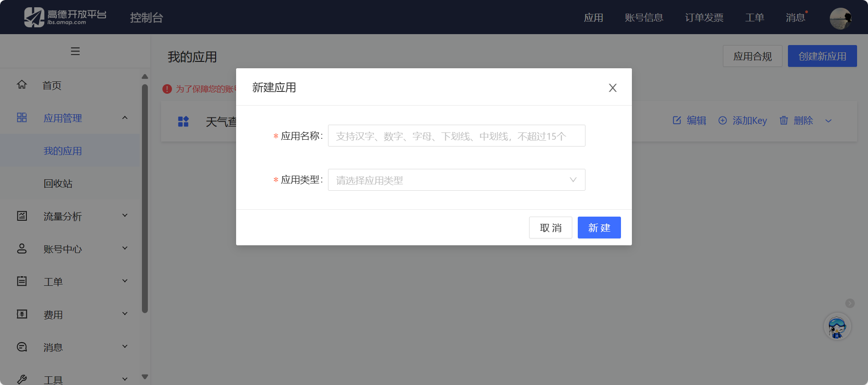Click the 取消 button
The width and height of the screenshot is (868, 385).
550,228
